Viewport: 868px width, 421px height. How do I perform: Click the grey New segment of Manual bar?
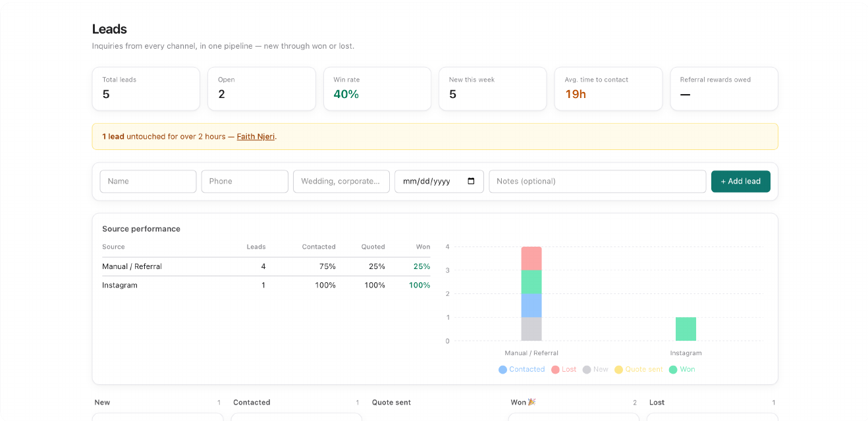coord(531,329)
